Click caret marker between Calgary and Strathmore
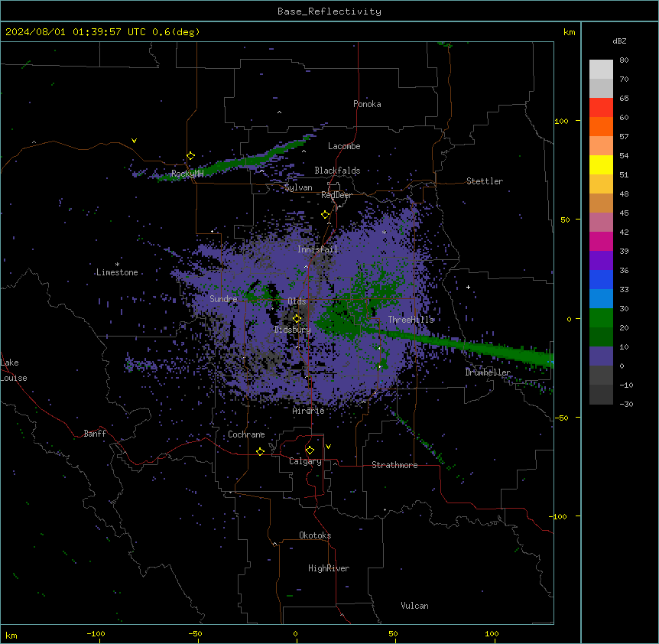Viewport: 659px width, 644px height. point(335,463)
